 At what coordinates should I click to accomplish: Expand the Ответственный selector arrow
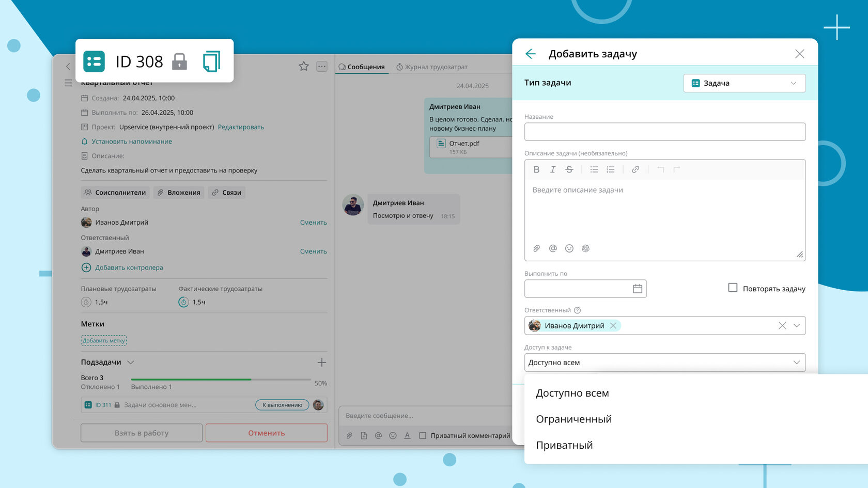tap(797, 325)
